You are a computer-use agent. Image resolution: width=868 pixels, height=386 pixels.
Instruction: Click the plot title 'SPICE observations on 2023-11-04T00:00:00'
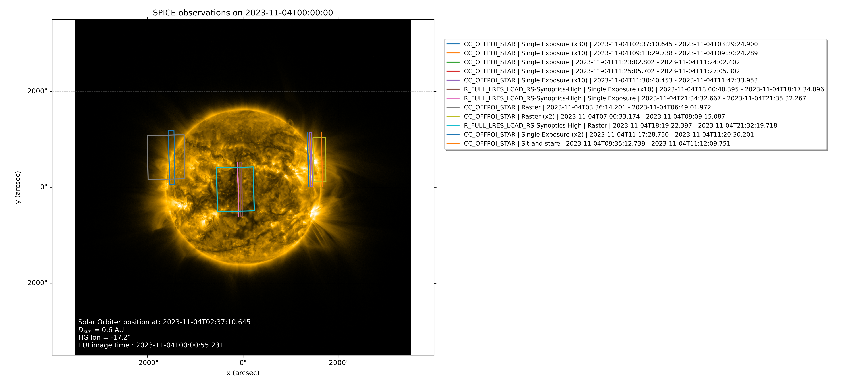243,13
